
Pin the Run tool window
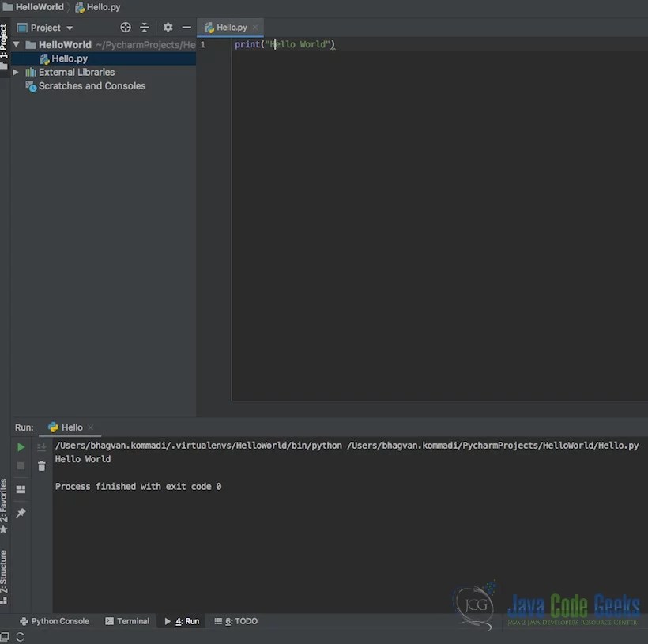(x=21, y=512)
